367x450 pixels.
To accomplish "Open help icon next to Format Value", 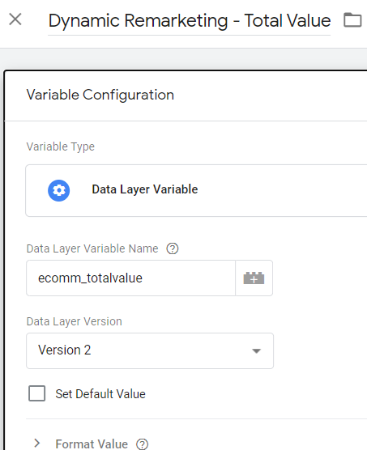I will (142, 444).
